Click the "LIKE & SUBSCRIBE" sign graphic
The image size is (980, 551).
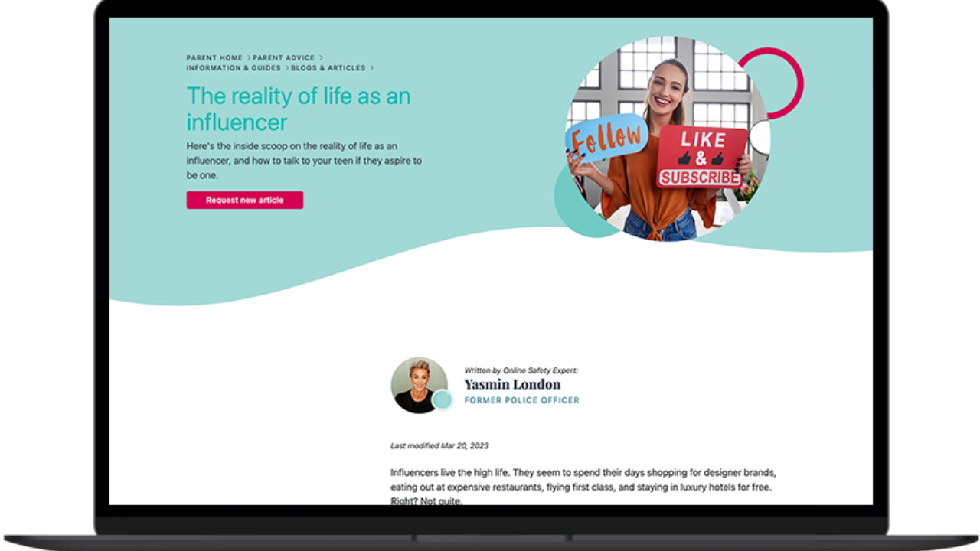tap(699, 155)
